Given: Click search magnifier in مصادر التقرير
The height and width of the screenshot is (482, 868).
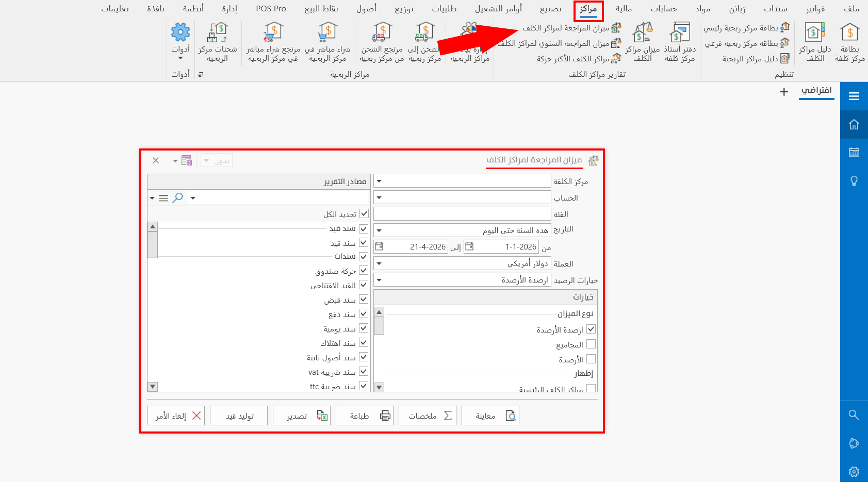Looking at the screenshot, I should pos(177,197).
